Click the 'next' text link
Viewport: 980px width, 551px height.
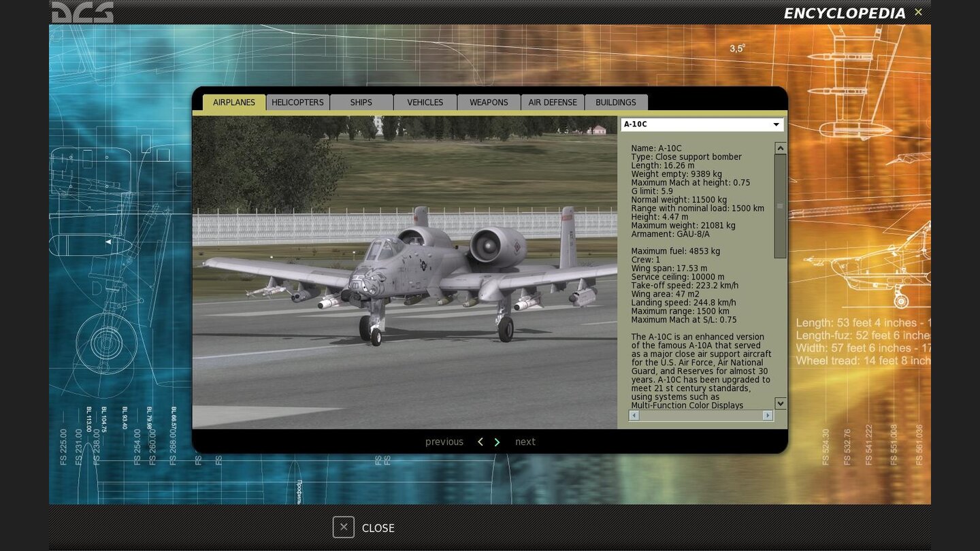point(525,442)
